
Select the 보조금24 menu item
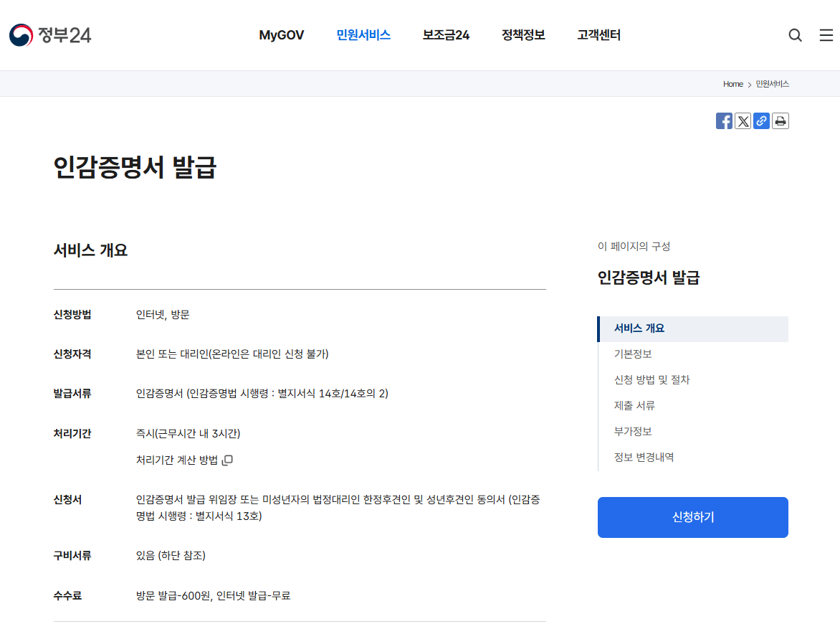tap(445, 34)
